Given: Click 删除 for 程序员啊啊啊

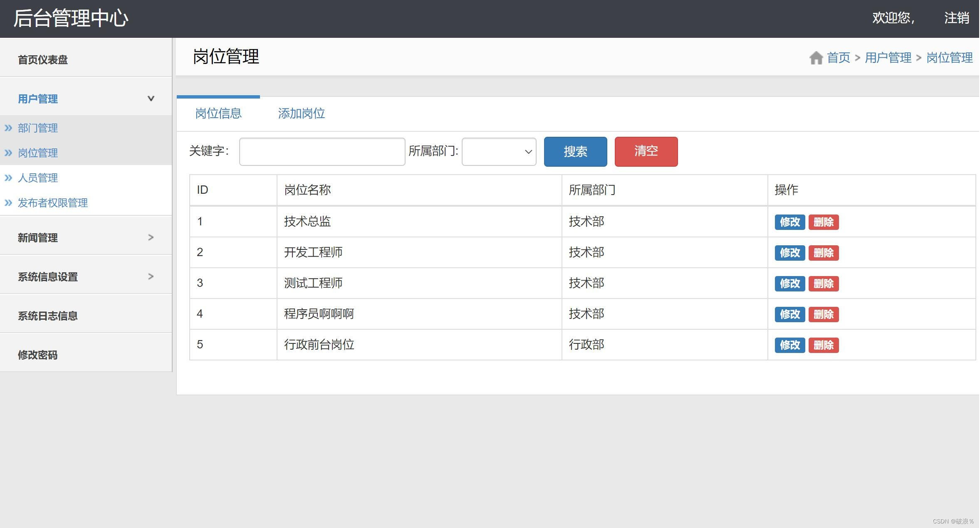Looking at the screenshot, I should [824, 314].
